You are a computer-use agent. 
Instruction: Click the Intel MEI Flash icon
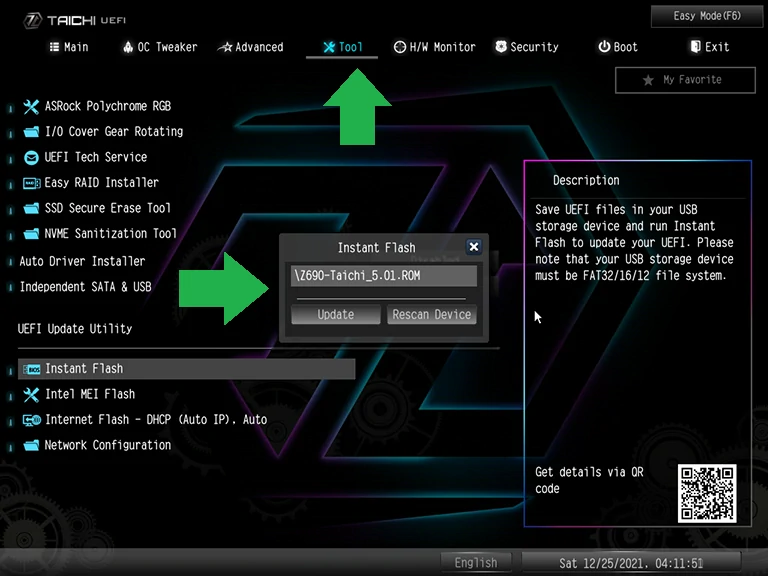31,394
